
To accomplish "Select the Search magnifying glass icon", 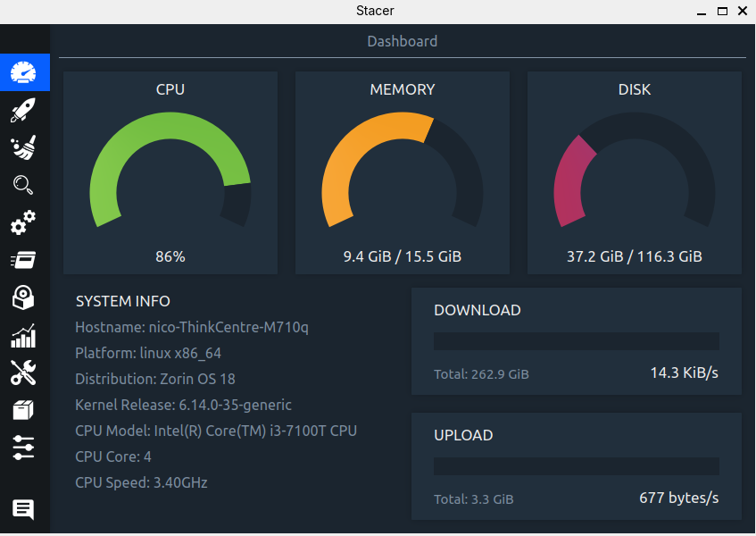I will click(24, 185).
